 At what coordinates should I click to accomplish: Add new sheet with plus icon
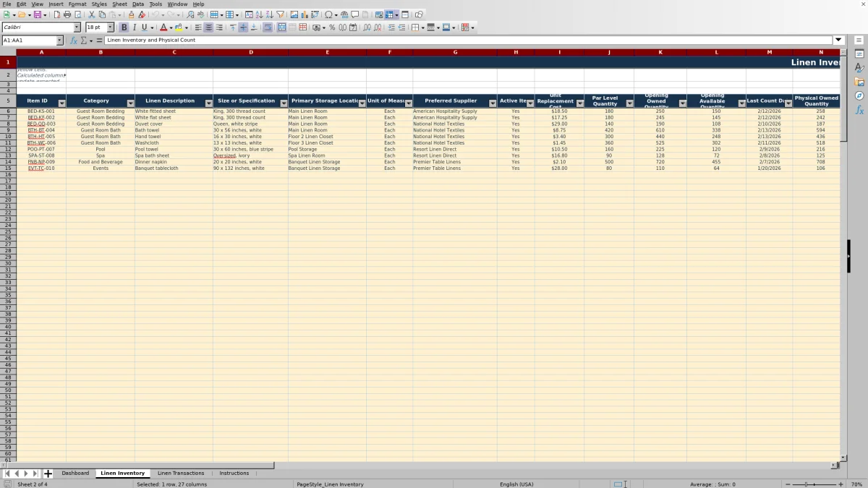[x=48, y=474]
